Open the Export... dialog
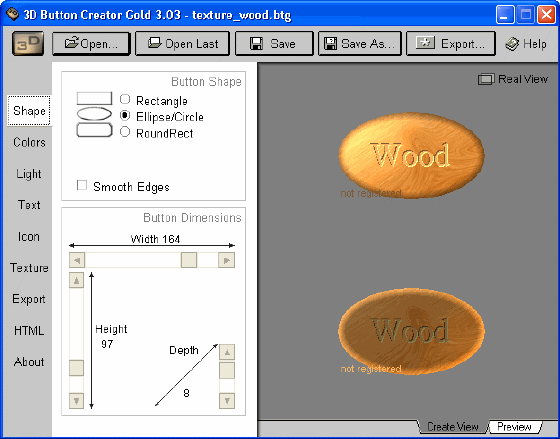Image resolution: width=560 pixels, height=439 pixels. 451,44
